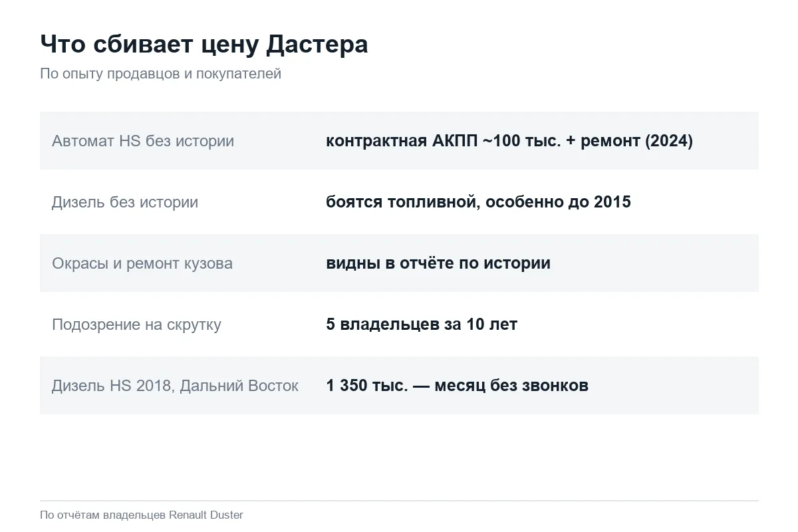Select the value 'боятся топливной, особенно до 2015'

pyautogui.click(x=478, y=202)
